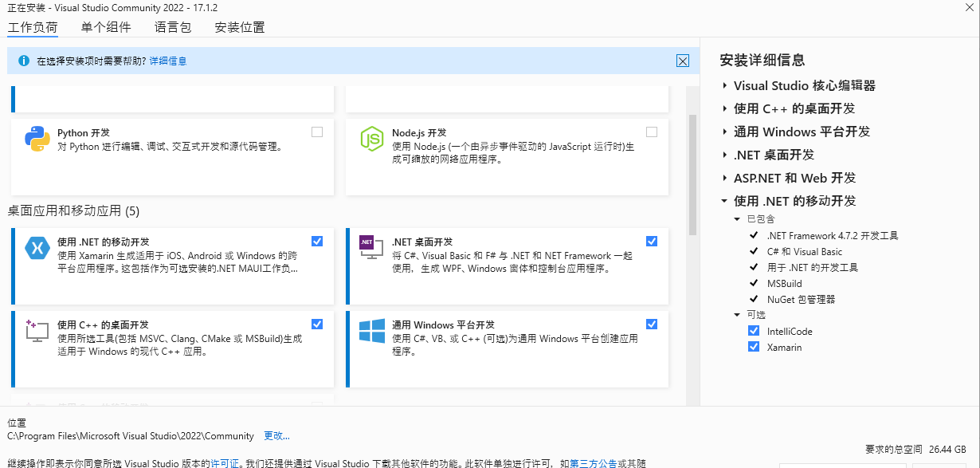Click the Node.js hexagon logo icon
The image size is (980, 468).
pos(372,139)
